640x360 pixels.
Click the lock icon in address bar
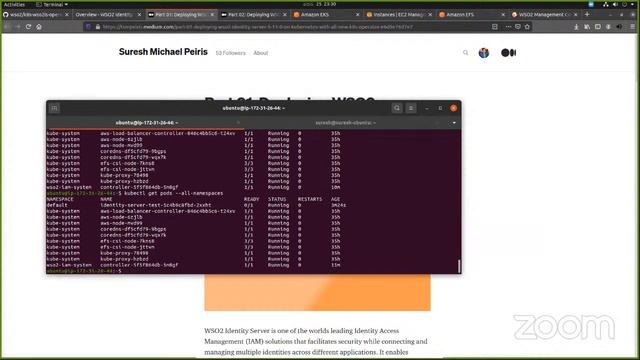pos(98,27)
